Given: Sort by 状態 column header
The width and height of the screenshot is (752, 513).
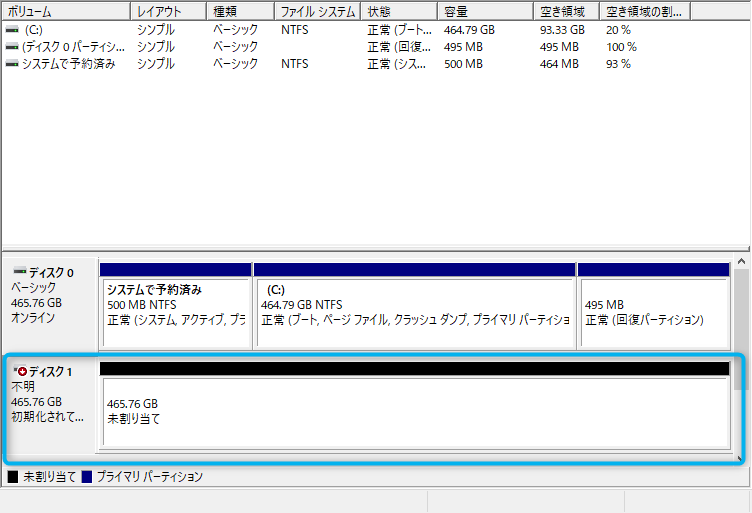Looking at the screenshot, I should coord(400,11).
